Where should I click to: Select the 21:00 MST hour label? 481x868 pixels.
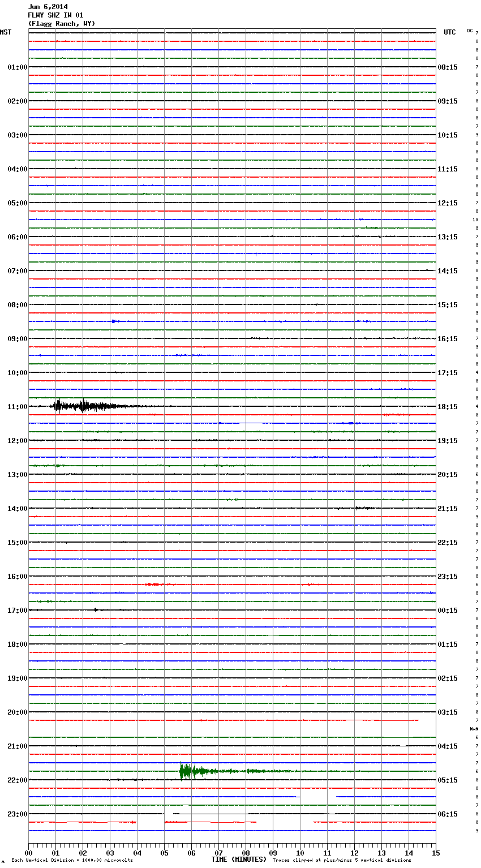(x=18, y=746)
